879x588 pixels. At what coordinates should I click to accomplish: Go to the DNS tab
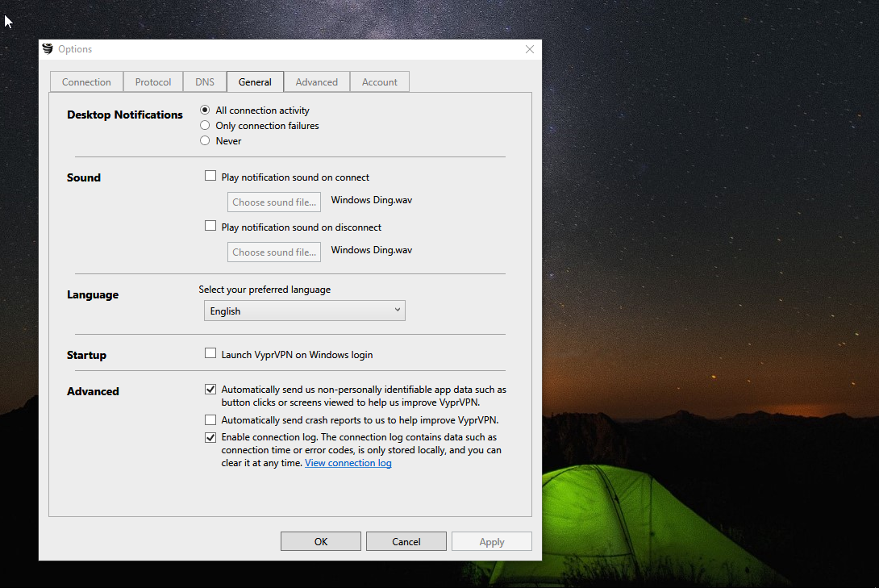click(205, 81)
